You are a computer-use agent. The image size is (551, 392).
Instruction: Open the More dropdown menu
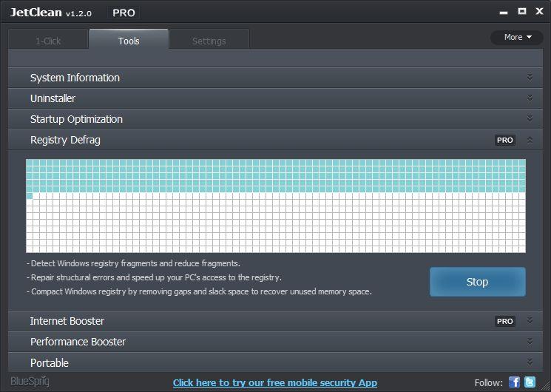coord(517,37)
